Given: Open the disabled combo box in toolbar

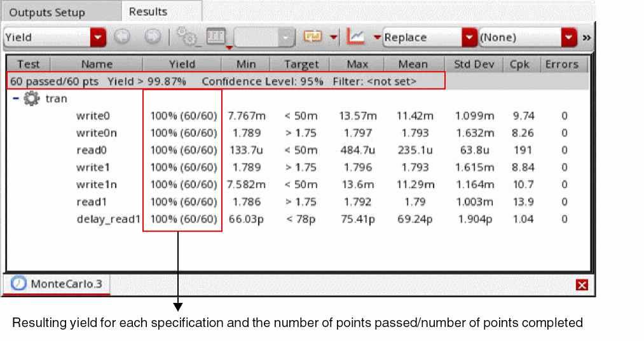Looking at the screenshot, I should 264,37.
